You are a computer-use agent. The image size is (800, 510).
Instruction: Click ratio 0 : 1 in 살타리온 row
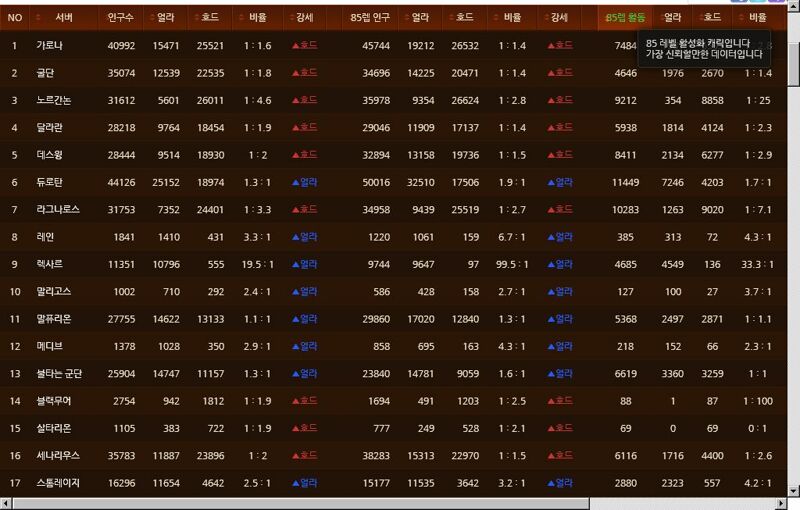click(x=758, y=428)
